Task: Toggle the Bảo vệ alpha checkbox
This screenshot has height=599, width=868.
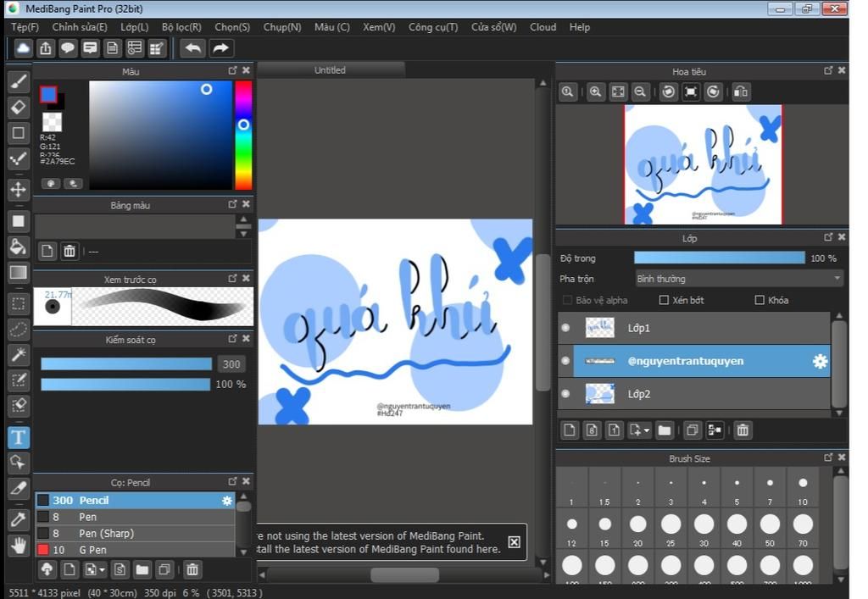Action: coord(567,300)
